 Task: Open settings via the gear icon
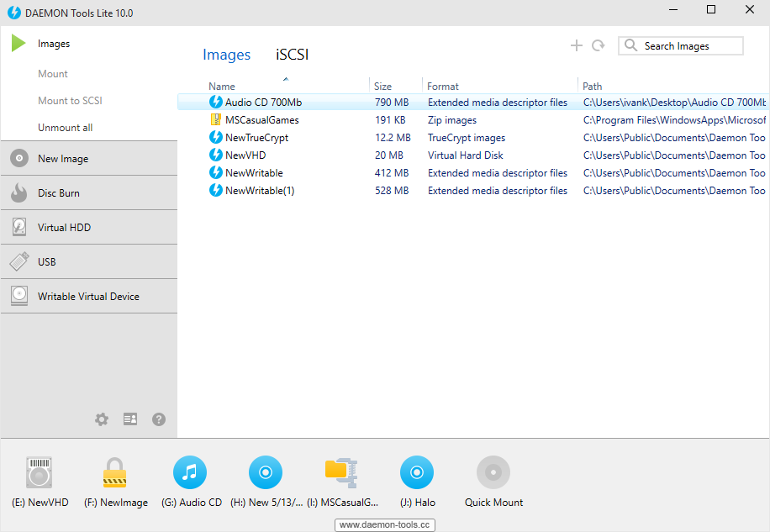pos(102,419)
